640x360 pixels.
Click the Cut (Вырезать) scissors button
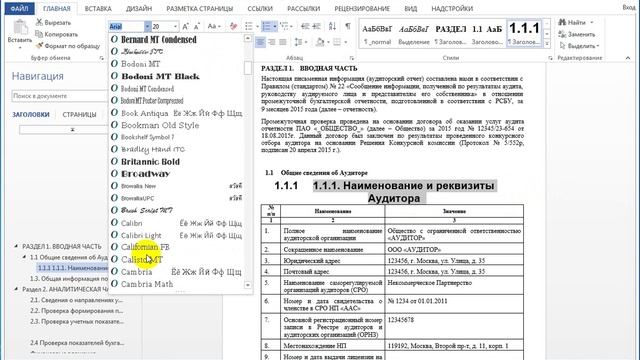pos(53,22)
